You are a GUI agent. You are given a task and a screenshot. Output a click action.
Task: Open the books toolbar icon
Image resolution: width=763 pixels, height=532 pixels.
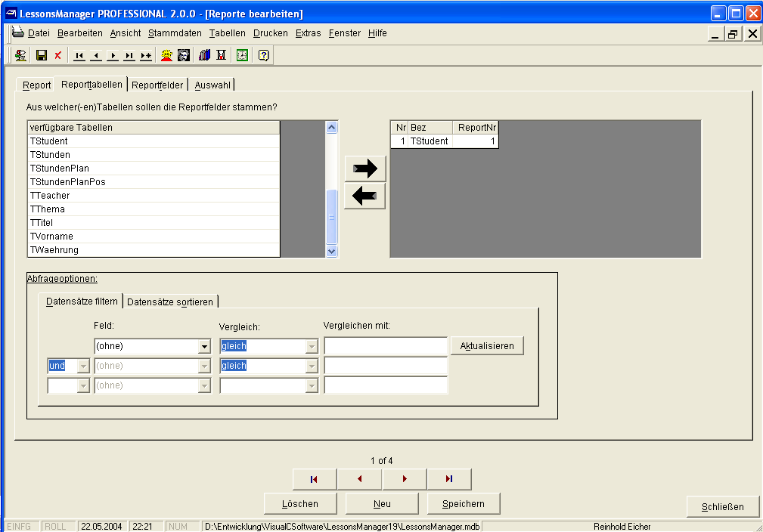point(204,55)
